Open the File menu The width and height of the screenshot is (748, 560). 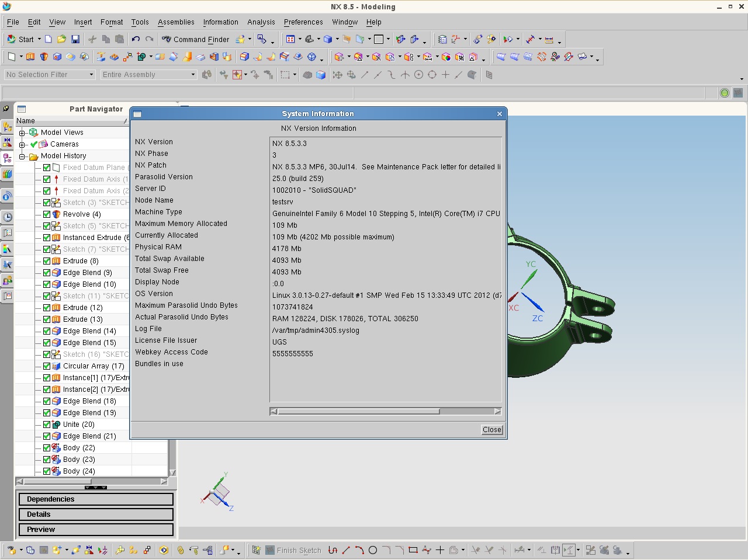pos(13,22)
